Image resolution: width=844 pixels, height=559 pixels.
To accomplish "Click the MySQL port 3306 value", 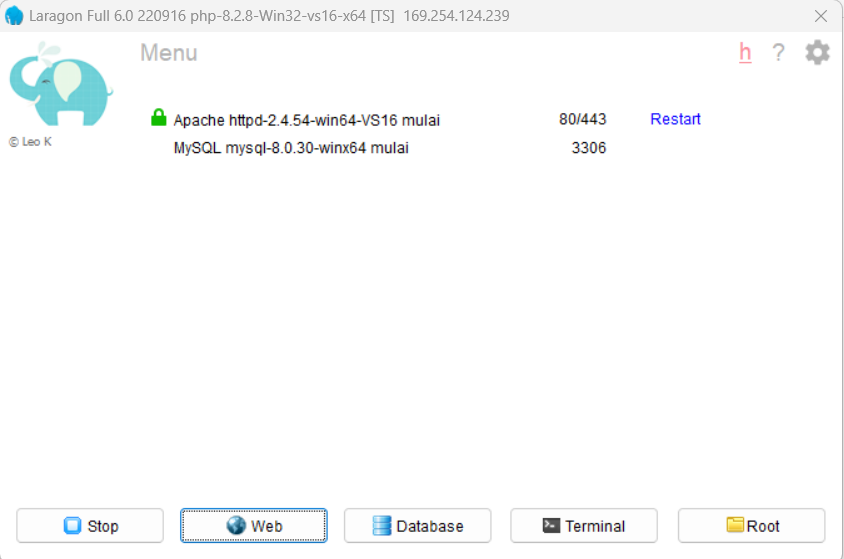I will click(589, 148).
